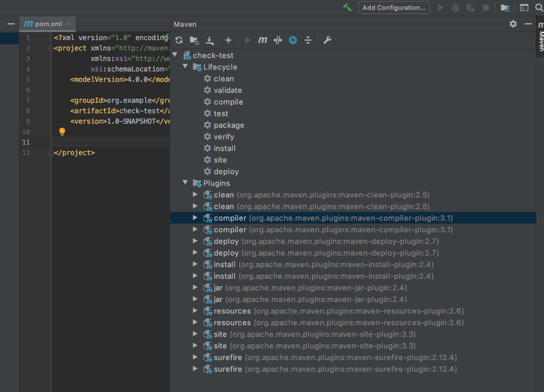Click the Download Sources icon in Maven toolbar
Screen dimensions: 544x392
(210, 40)
